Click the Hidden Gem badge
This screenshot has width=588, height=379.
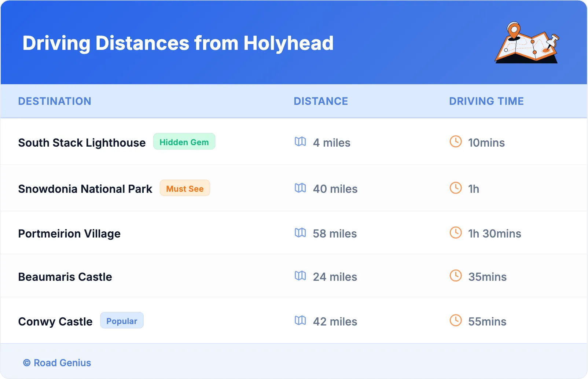[x=184, y=142]
